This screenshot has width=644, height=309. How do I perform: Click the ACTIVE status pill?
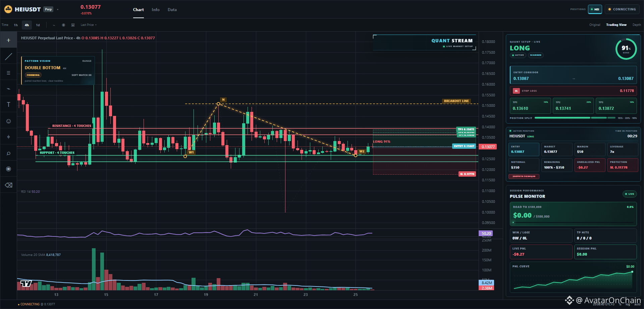coord(518,55)
